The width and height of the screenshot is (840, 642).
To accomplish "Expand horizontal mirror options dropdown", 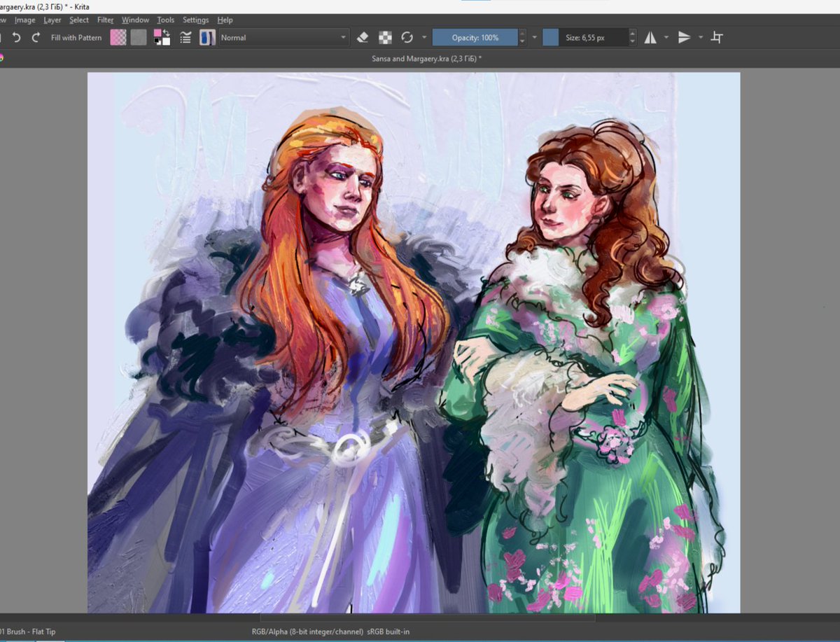I will 666,38.
